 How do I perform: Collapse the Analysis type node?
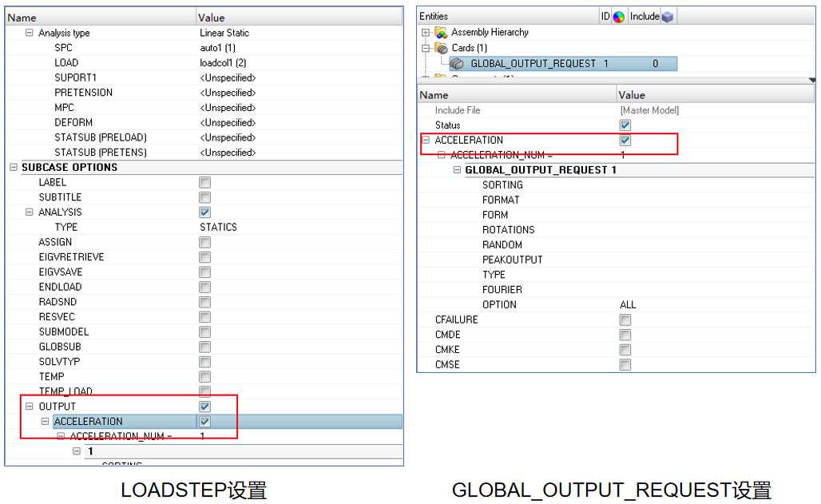[30, 33]
